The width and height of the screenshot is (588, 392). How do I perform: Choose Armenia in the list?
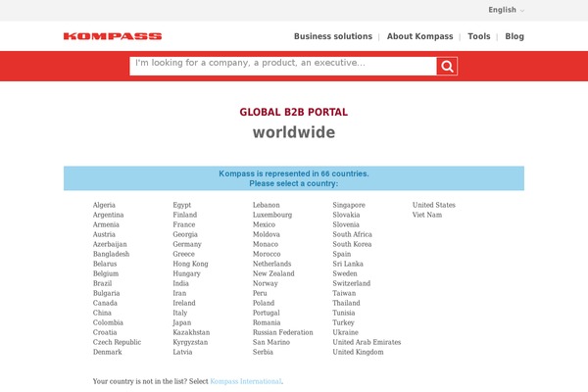pos(106,224)
